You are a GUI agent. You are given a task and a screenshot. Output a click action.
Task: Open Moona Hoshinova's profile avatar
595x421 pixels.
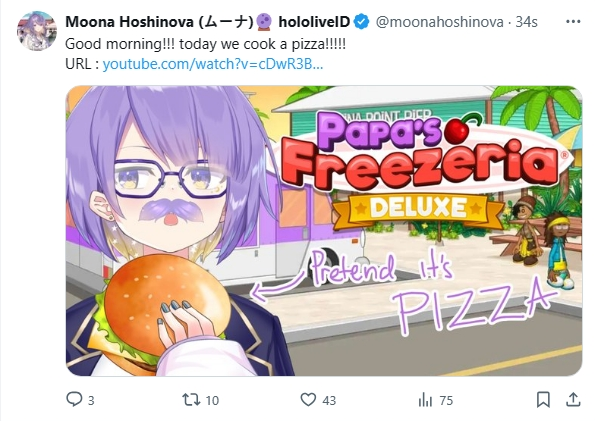(x=37, y=31)
